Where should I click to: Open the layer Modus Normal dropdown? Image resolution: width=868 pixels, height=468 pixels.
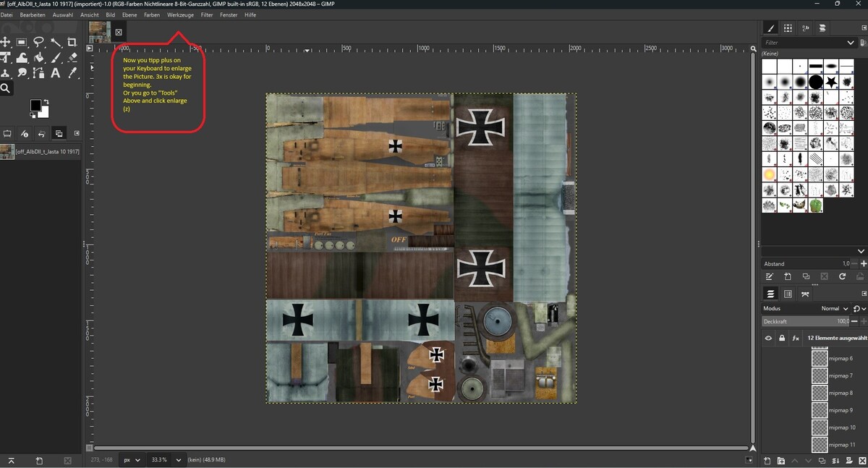[x=806, y=309]
